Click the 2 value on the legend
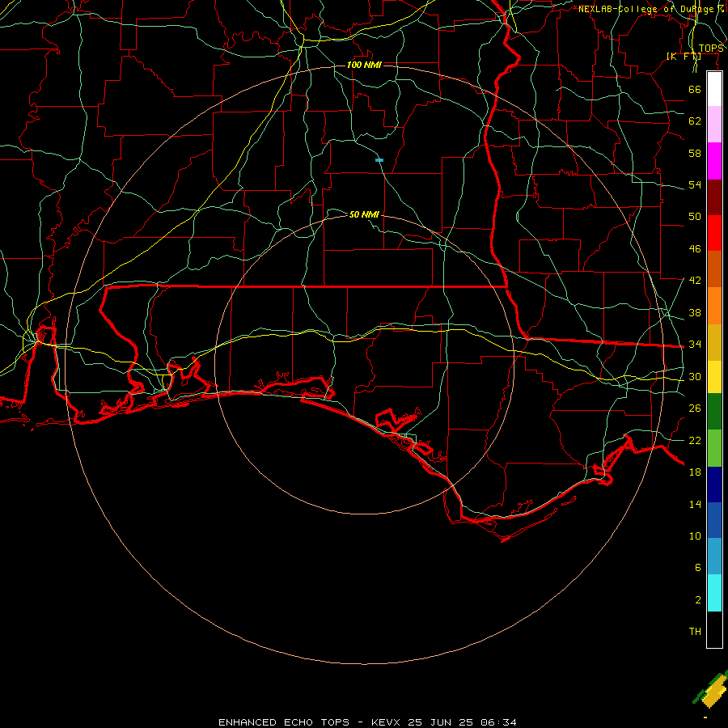 click(x=698, y=599)
